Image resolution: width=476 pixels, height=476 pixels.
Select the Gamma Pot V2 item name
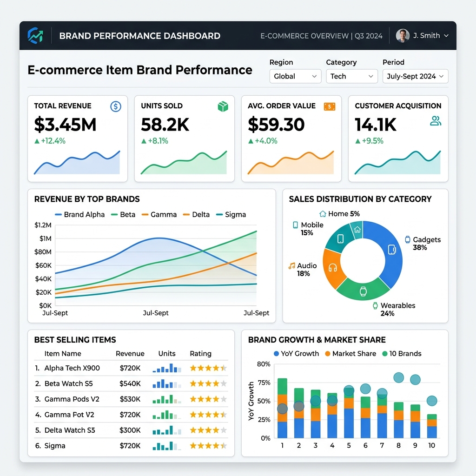pyautogui.click(x=69, y=415)
